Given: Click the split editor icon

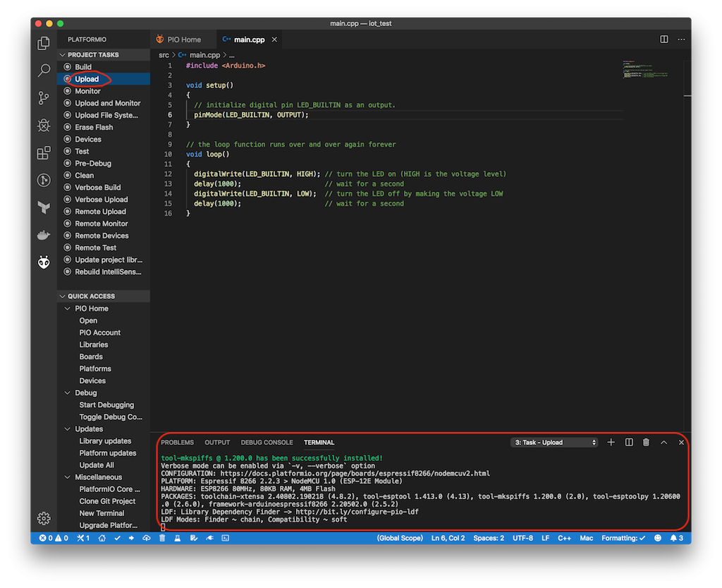Looking at the screenshot, I should (x=664, y=39).
